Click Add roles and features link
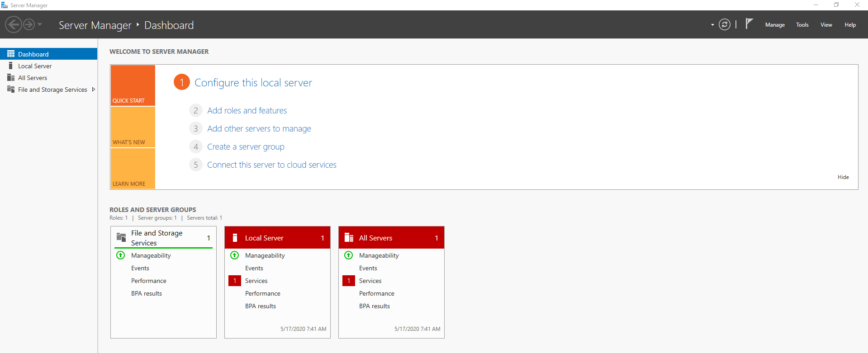 click(x=247, y=111)
